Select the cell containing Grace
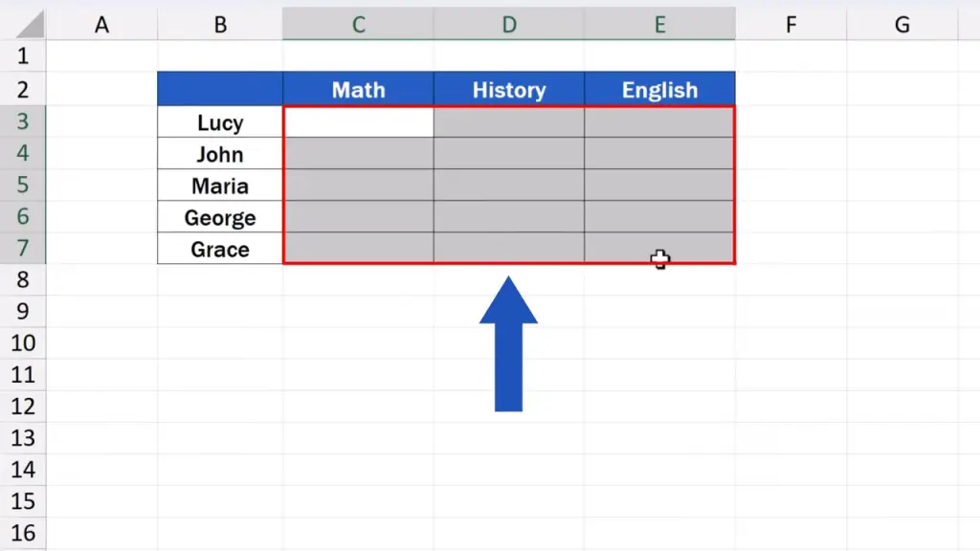Viewport: 980px width, 551px height. pos(220,250)
